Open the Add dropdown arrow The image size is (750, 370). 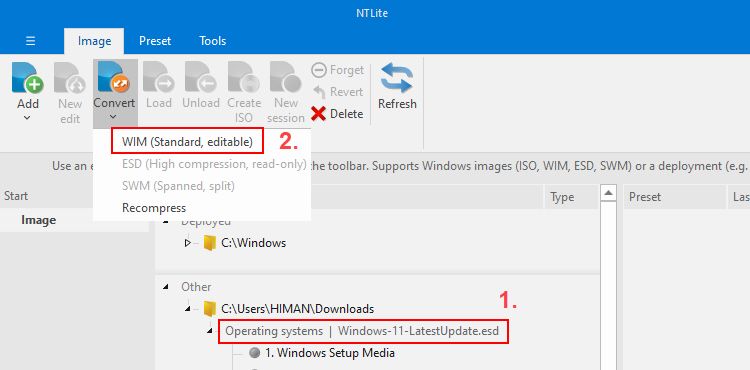point(28,118)
